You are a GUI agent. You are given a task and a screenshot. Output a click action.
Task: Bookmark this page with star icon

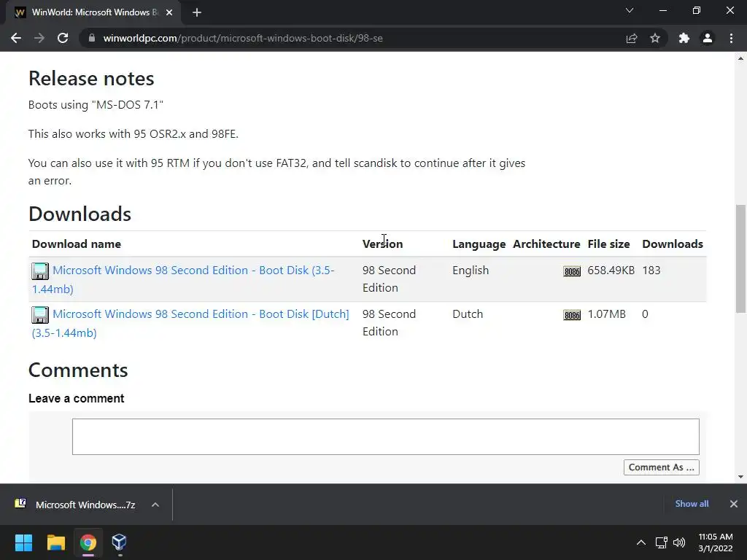[x=655, y=38]
